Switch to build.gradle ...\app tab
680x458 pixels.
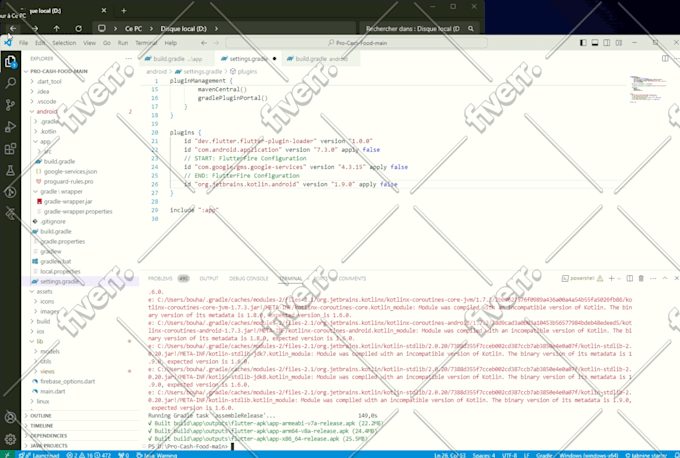[x=177, y=59]
